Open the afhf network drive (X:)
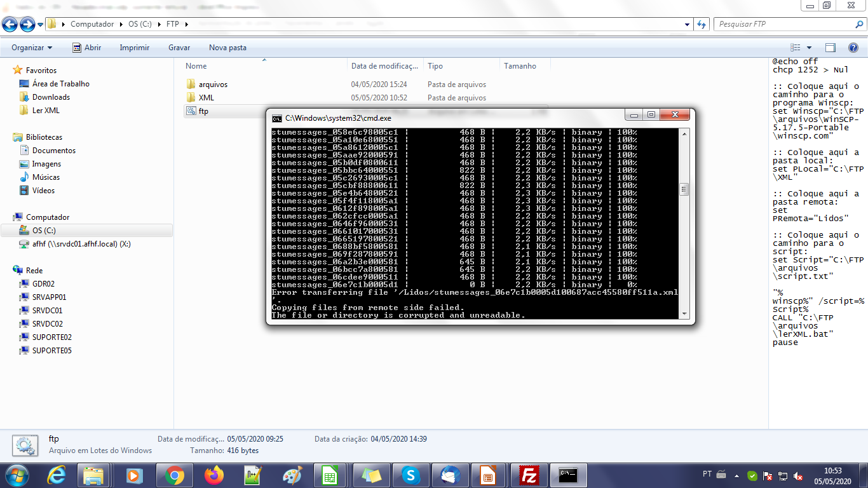The image size is (868, 488). coord(81,244)
